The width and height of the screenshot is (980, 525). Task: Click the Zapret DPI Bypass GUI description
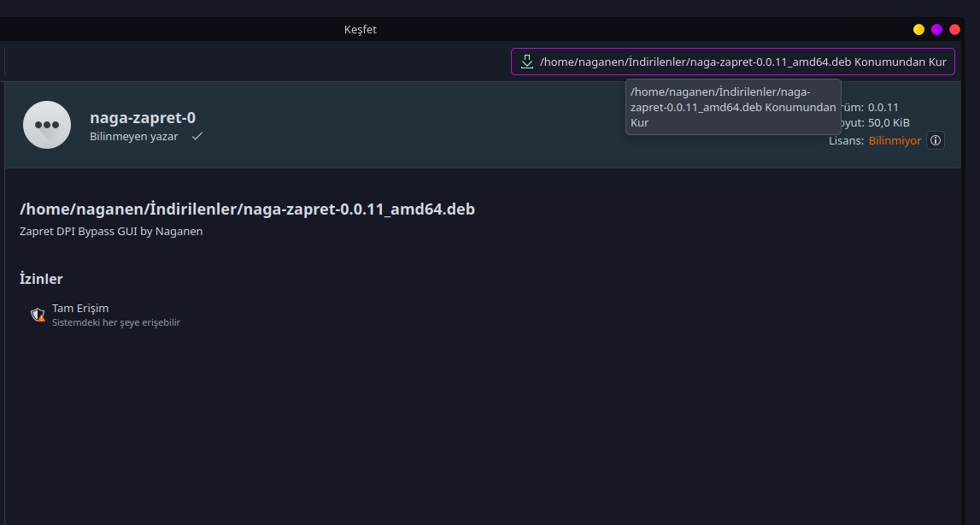tap(111, 232)
